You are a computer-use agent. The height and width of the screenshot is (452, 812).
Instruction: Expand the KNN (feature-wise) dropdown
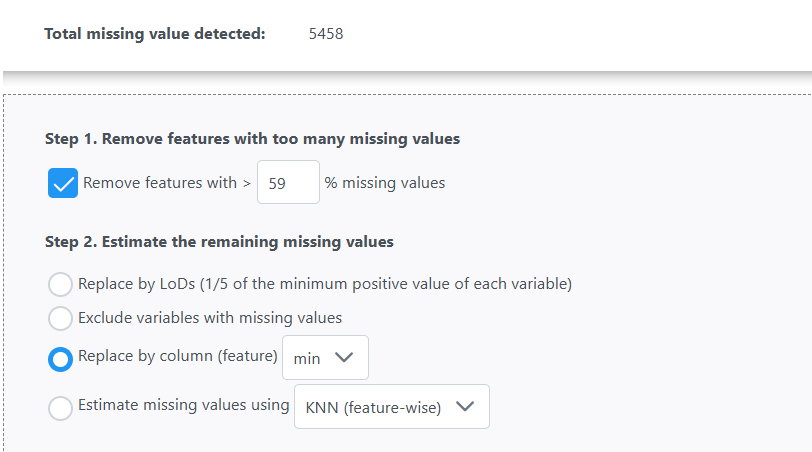392,406
